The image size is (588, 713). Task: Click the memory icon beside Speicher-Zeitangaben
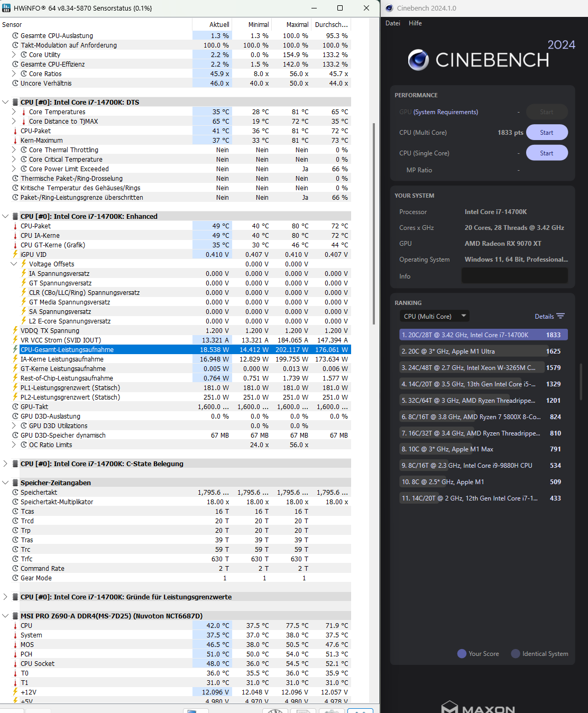pos(14,483)
